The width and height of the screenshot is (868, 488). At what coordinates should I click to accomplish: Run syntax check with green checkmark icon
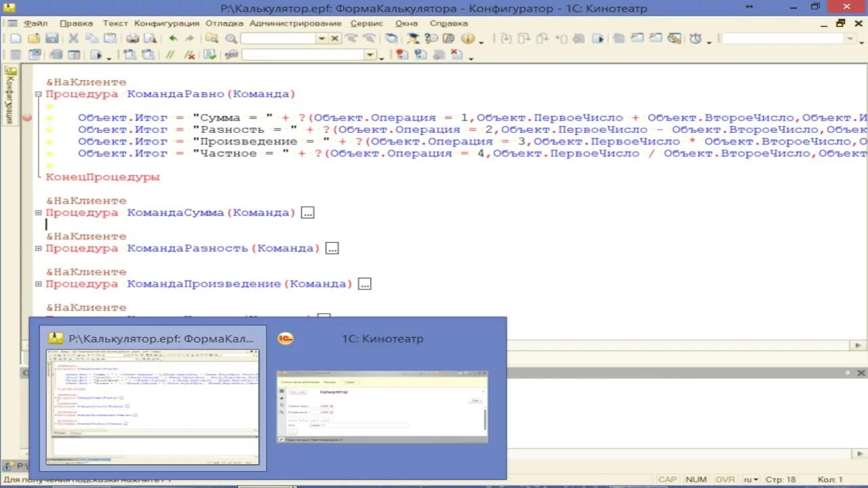210,55
